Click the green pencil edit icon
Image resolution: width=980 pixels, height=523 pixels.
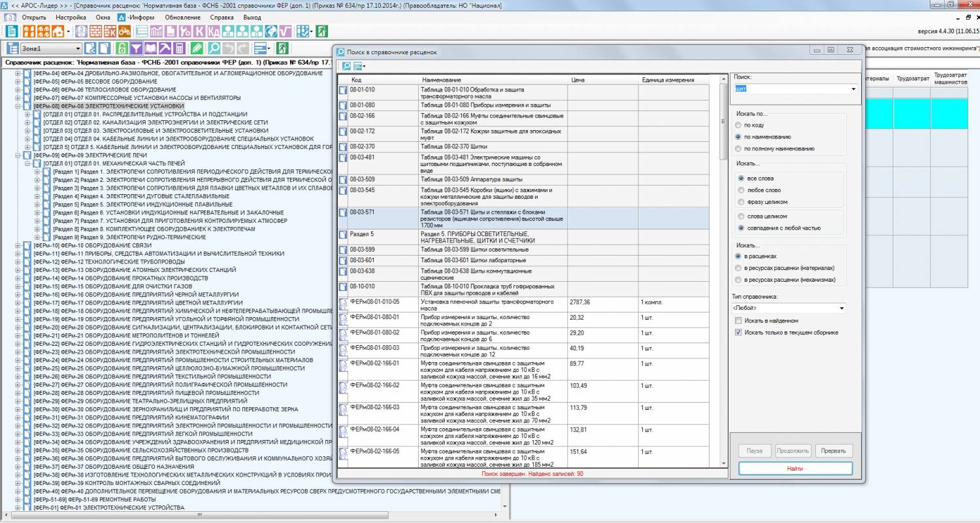coord(197,48)
